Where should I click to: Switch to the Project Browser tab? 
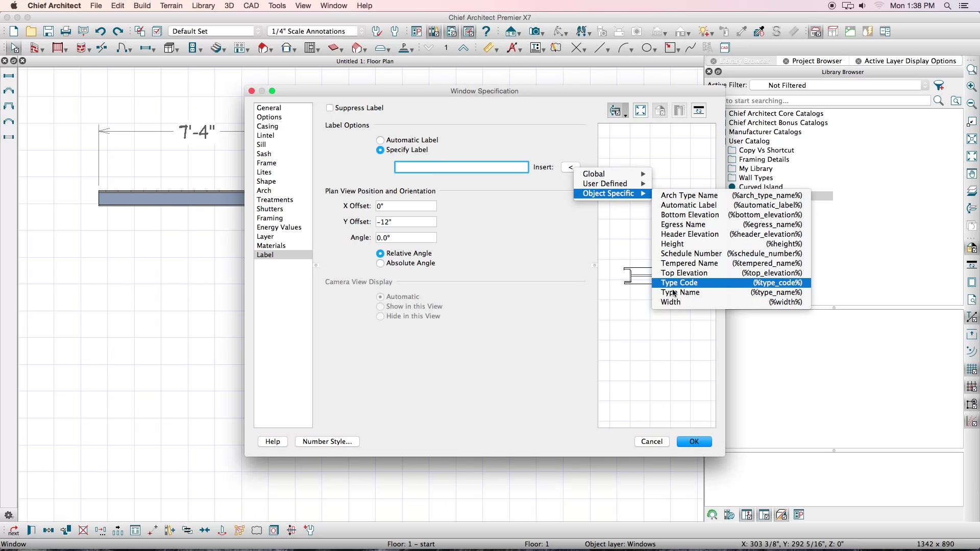(812, 61)
